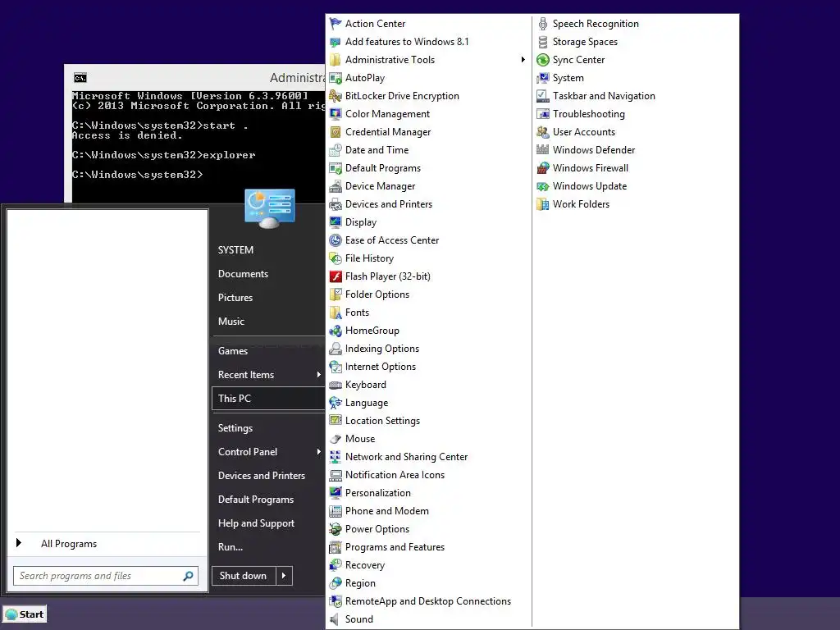The image size is (840, 630).
Task: Expand the All Programs arrow
Action: point(19,543)
